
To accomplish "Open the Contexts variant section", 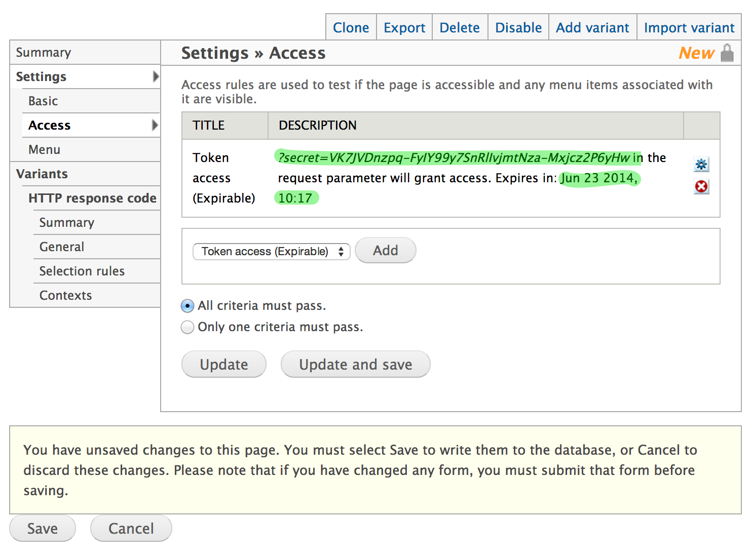I will click(65, 295).
